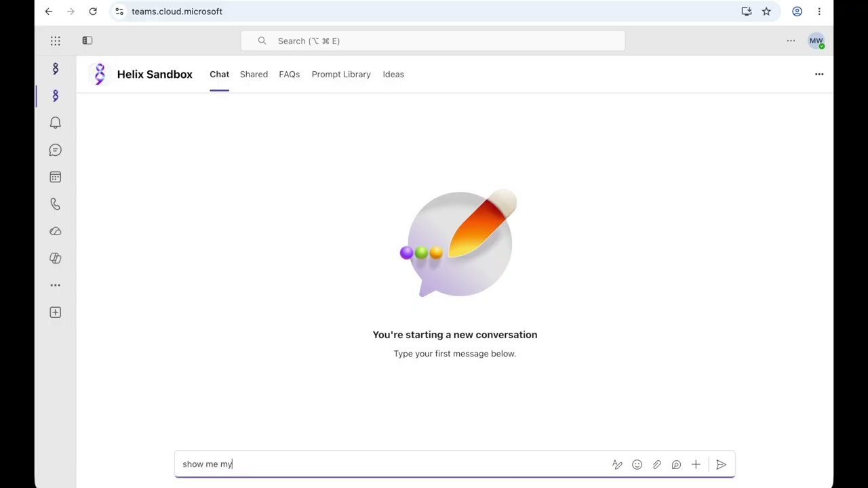Open more options ellipsis in the app header
Screen dimensions: 868x488
click(819, 75)
